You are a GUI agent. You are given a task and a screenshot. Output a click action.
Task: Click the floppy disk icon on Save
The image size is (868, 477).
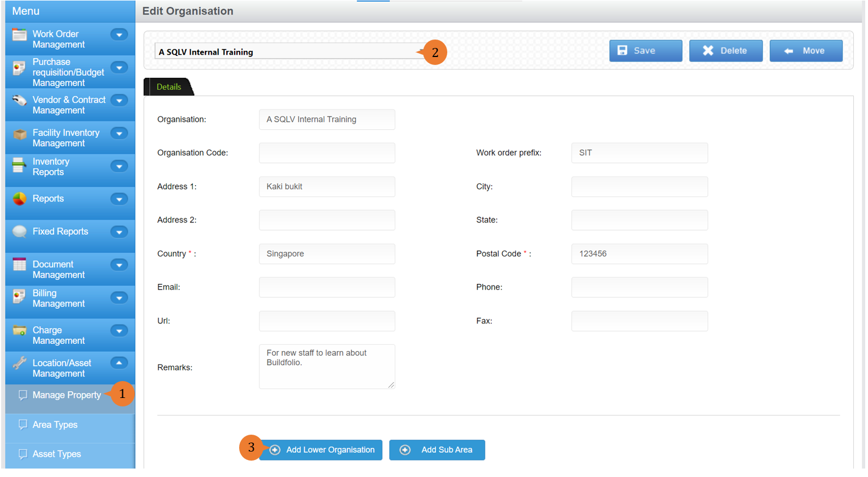click(622, 50)
